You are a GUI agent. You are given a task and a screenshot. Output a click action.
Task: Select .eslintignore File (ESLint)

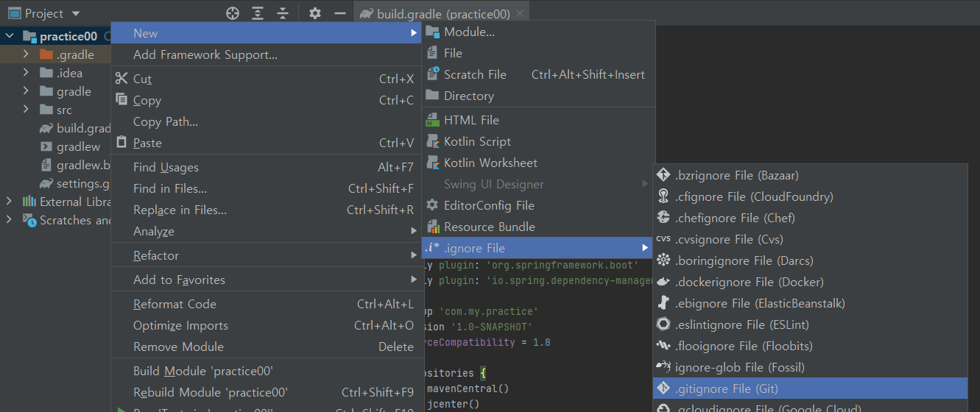[810, 324]
